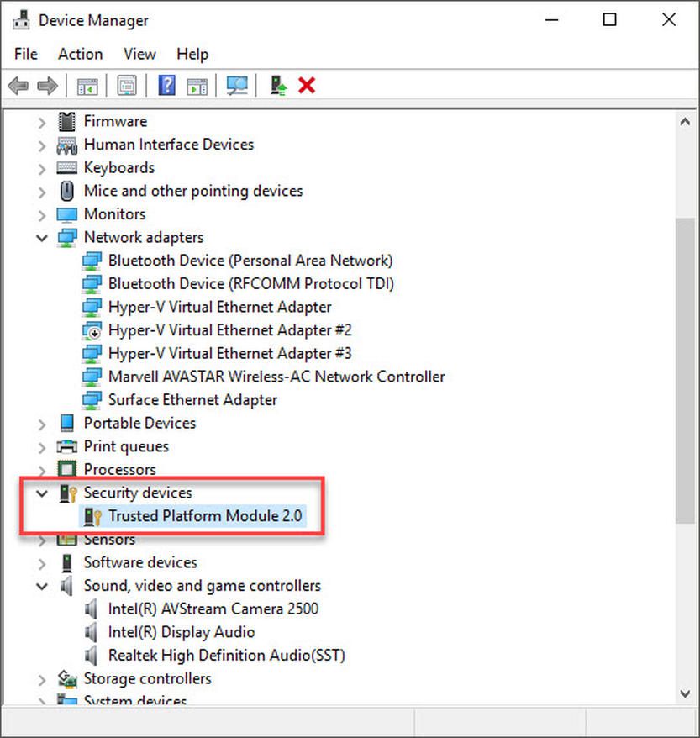This screenshot has width=700, height=738.
Task: Expand the Security devices category
Action: tap(42, 493)
